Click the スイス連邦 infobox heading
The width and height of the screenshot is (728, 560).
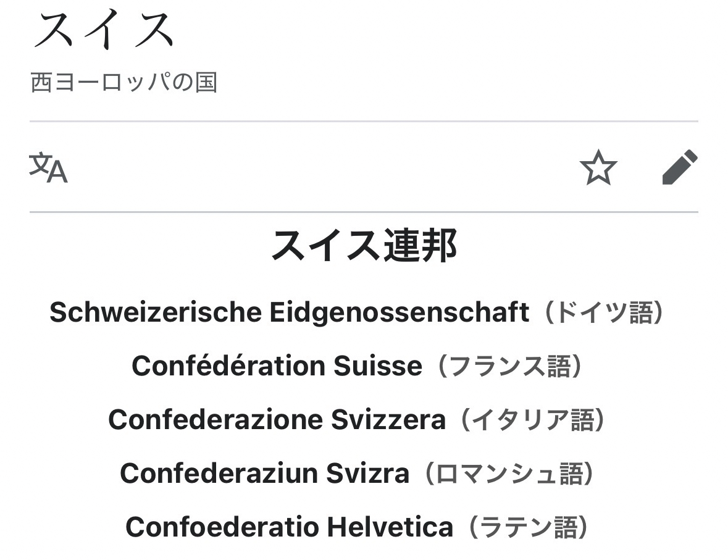(x=364, y=246)
